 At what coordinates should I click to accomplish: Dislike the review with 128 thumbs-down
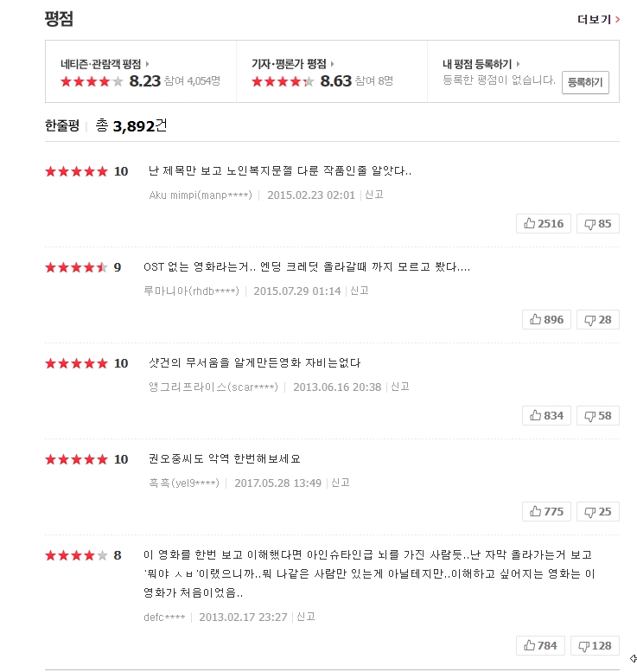click(597, 645)
